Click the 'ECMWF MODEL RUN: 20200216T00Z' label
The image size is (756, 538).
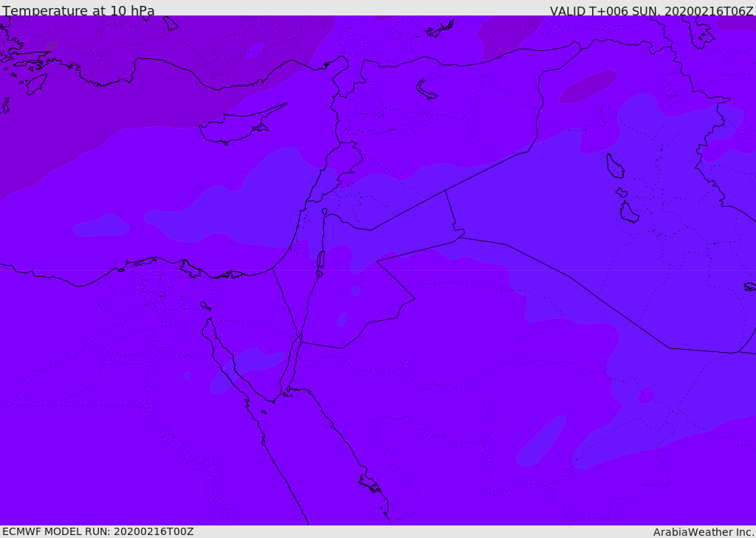point(98,531)
